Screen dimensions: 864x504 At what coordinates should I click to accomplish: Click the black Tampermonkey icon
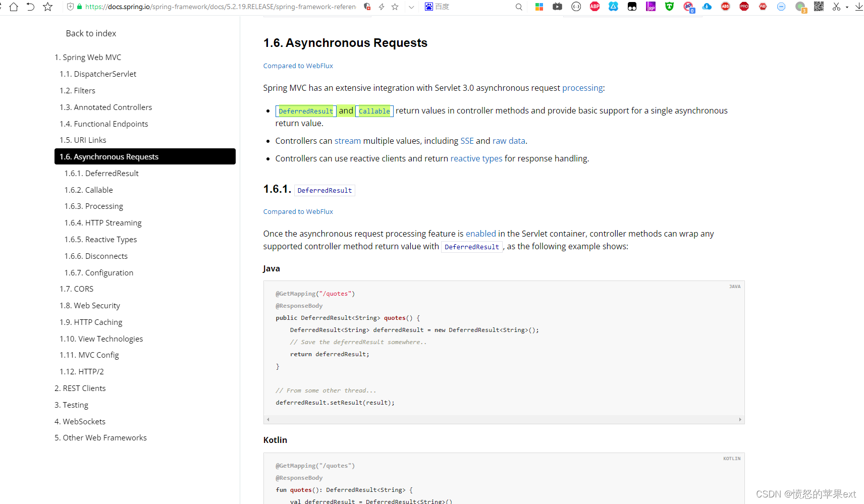tap(632, 7)
